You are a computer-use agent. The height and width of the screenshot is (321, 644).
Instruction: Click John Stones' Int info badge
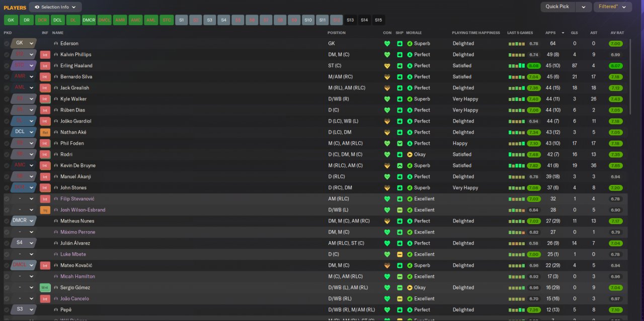point(45,188)
